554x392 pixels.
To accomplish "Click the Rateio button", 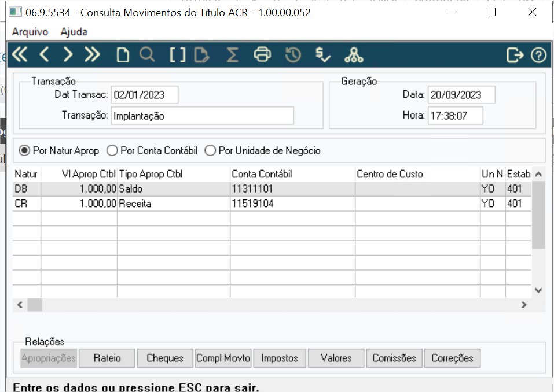I will (107, 358).
